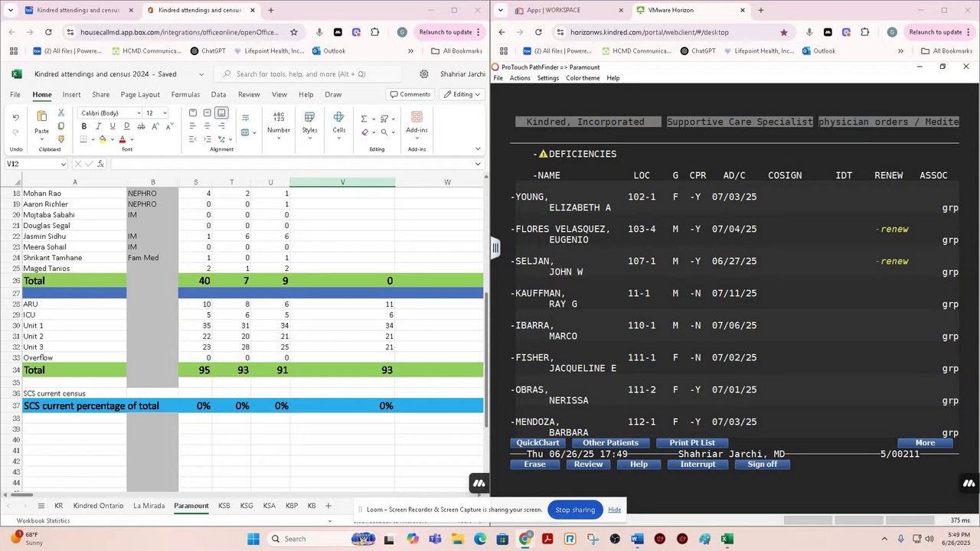Image resolution: width=980 pixels, height=551 pixels.
Task: Toggle Middle Align in Alignment group
Action: pyautogui.click(x=207, y=113)
